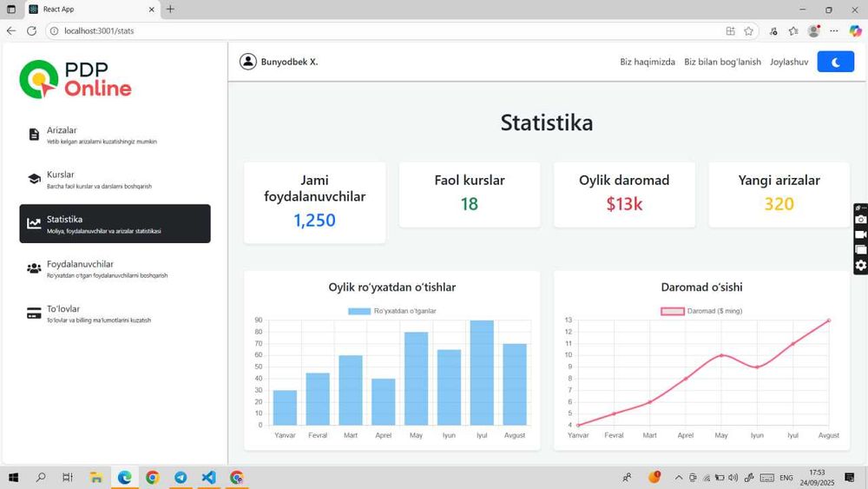Open File Explorer from taskbar
Viewport: 868px width, 489px height.
[96, 478]
